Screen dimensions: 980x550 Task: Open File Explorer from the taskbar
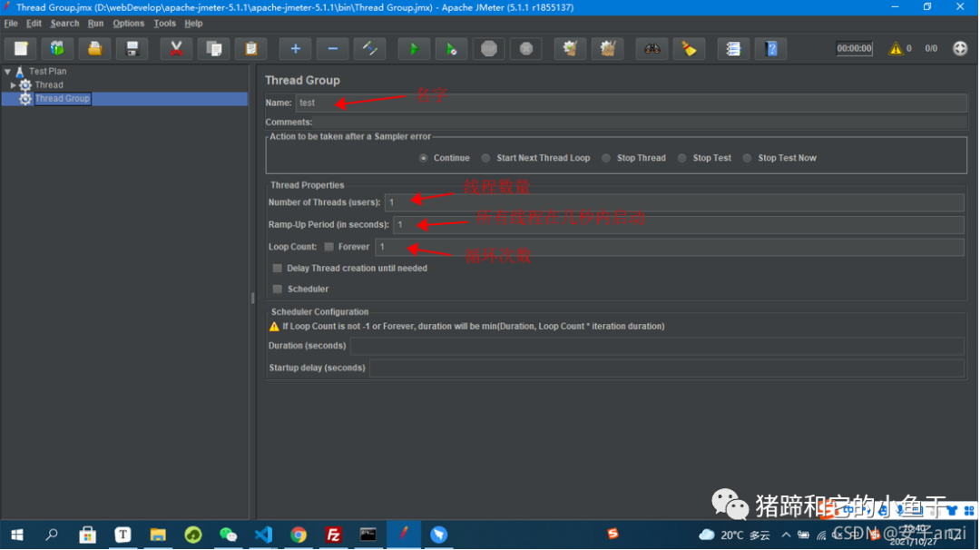coord(158,535)
